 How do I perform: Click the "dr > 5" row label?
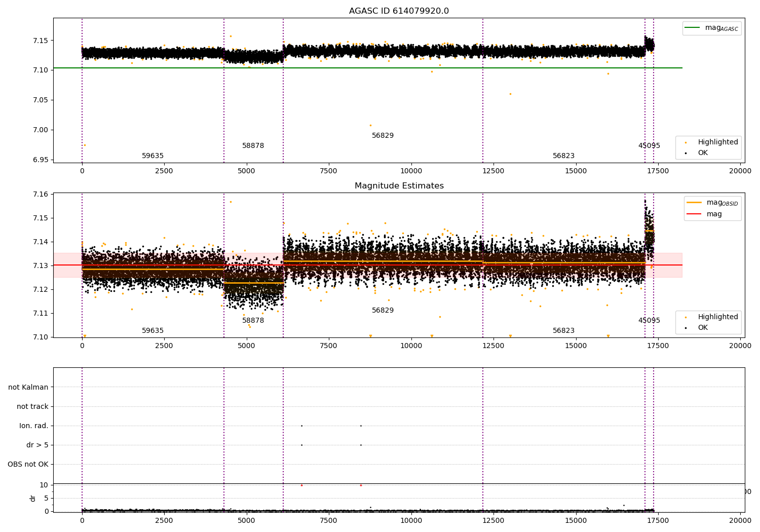pos(37,445)
